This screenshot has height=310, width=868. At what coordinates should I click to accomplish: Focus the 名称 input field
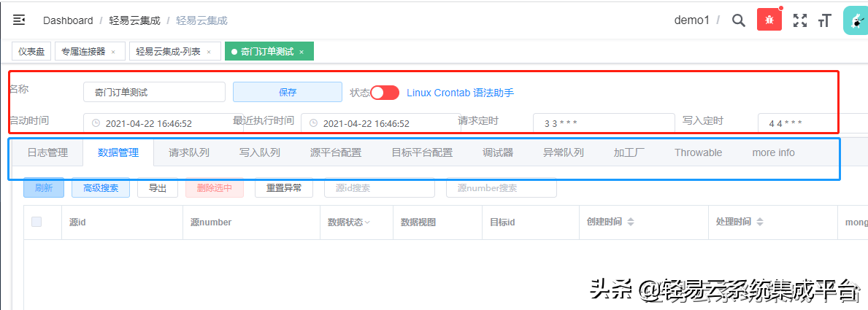tap(155, 92)
